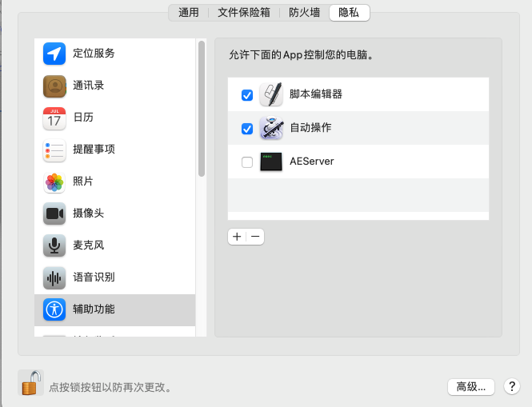Open help with the question mark button

[x=512, y=387]
